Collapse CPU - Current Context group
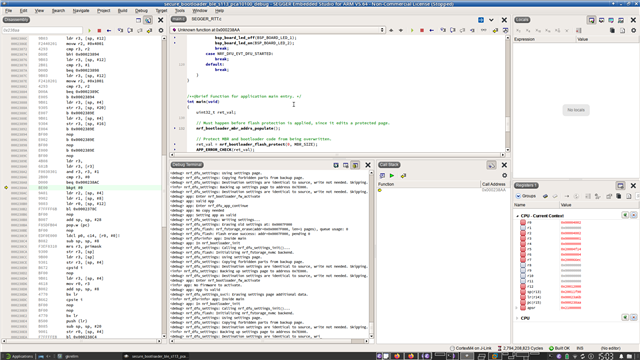640x360 pixels. (517, 216)
